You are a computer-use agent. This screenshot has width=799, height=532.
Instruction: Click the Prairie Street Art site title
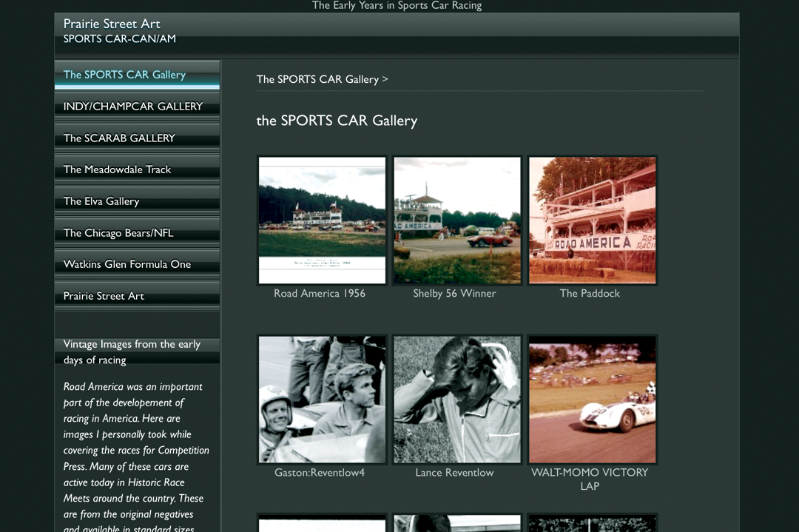click(x=112, y=24)
